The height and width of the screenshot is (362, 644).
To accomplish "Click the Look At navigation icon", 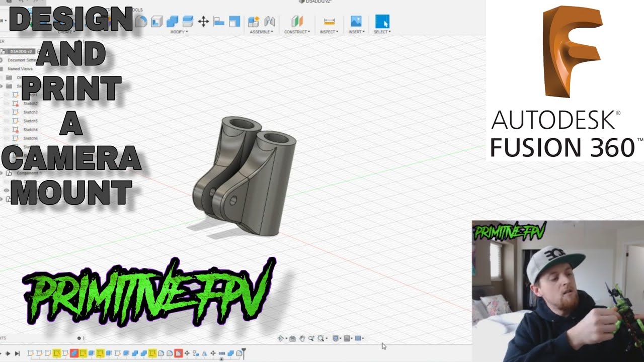I will [x=292, y=338].
